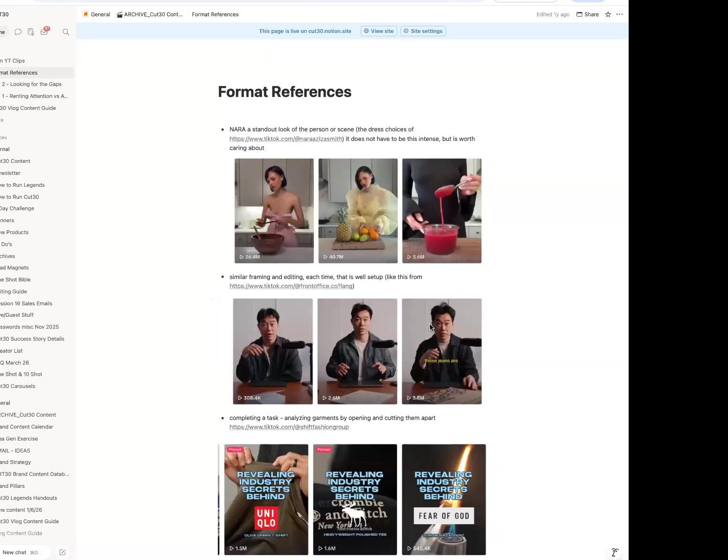Open the Abercrombie & Fitch secrets thumbnail
This screenshot has width=728, height=560.
click(x=355, y=499)
